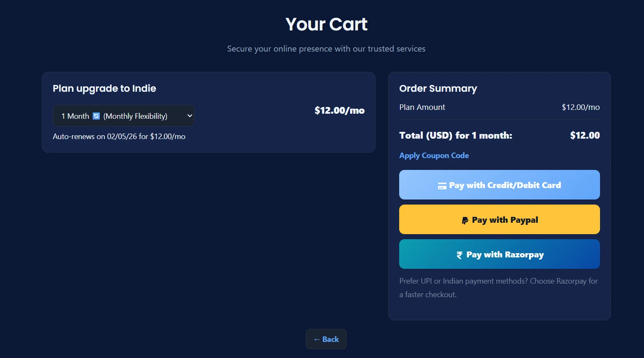Click the PayPal logo icon
644x358 pixels.
tap(464, 219)
